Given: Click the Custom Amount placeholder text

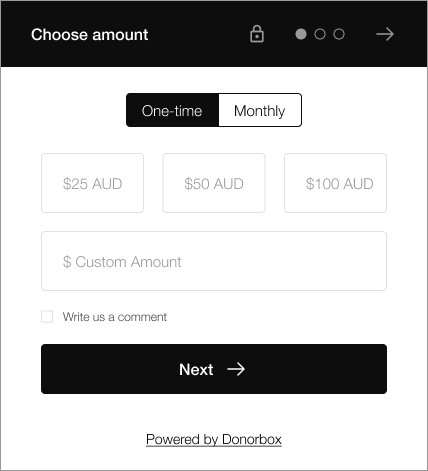Looking at the screenshot, I should (x=128, y=262).
